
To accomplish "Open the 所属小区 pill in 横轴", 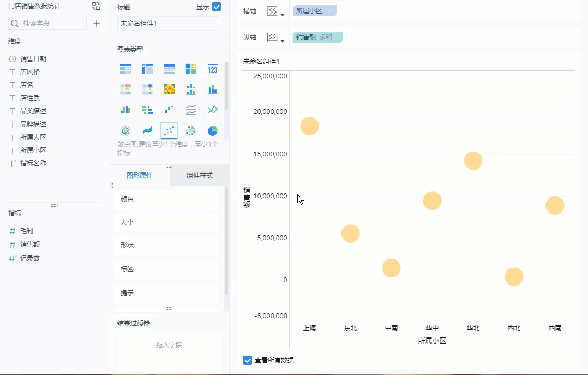I will [314, 11].
